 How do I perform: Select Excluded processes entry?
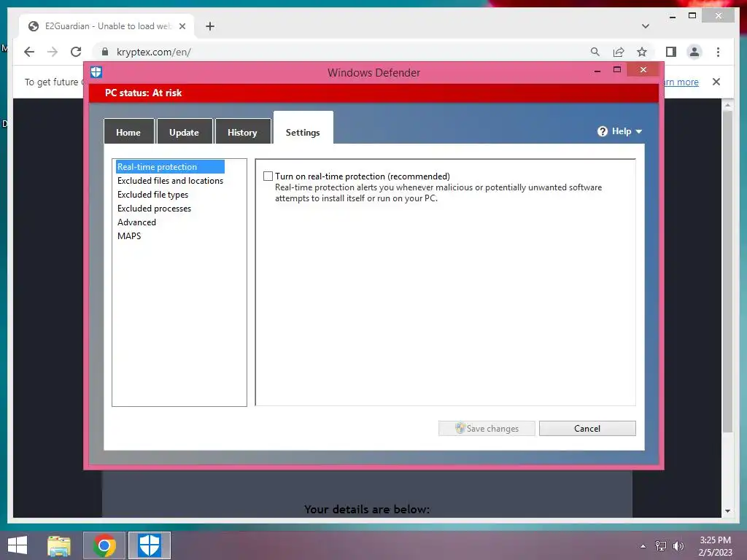(154, 208)
